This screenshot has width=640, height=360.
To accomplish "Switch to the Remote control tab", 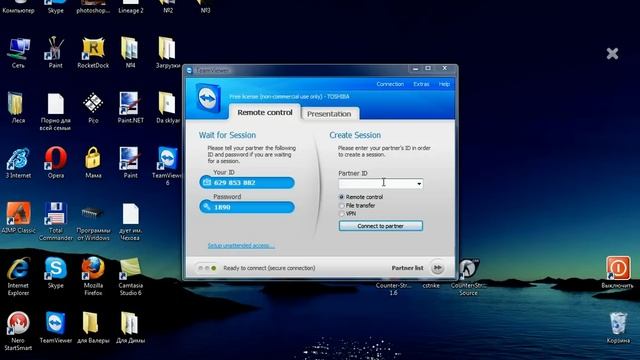I will point(265,112).
